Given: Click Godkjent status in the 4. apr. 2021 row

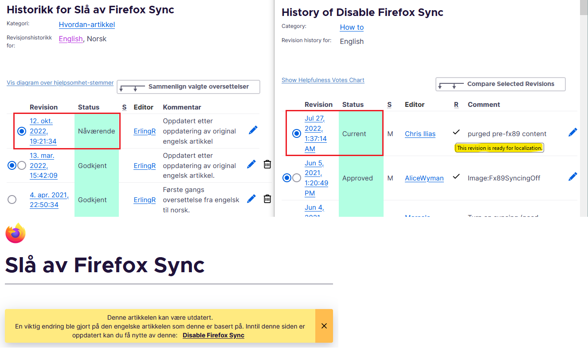Looking at the screenshot, I should coord(97,200).
